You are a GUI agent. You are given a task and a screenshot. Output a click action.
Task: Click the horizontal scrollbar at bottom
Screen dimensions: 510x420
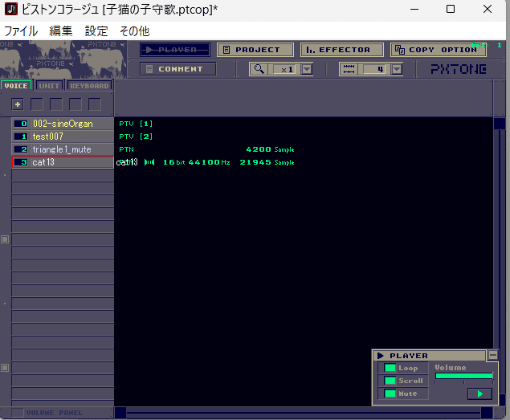pyautogui.click(x=304, y=413)
